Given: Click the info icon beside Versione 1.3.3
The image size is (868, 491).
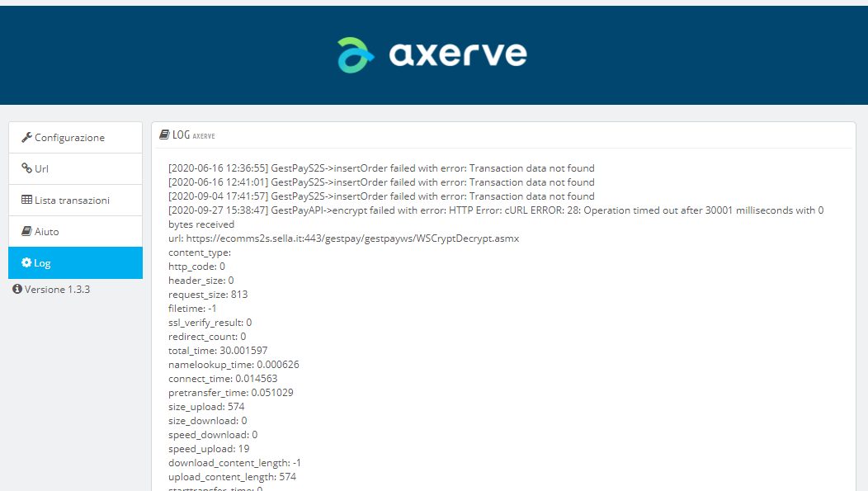Looking at the screenshot, I should (17, 289).
